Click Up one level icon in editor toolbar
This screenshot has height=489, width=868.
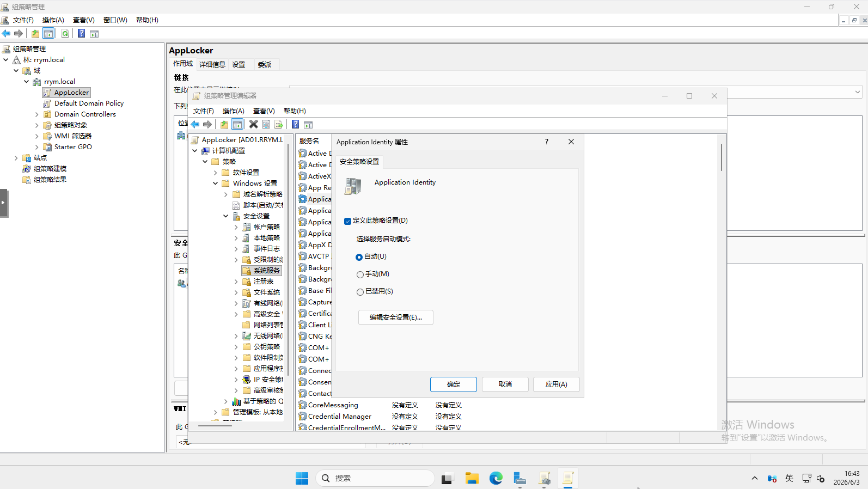(x=224, y=125)
